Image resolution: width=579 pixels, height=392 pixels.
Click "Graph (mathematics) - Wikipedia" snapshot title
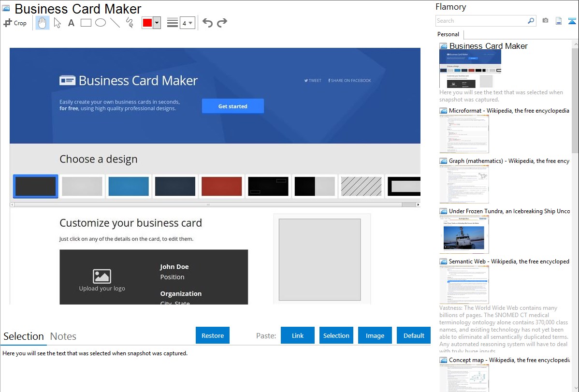pos(509,161)
